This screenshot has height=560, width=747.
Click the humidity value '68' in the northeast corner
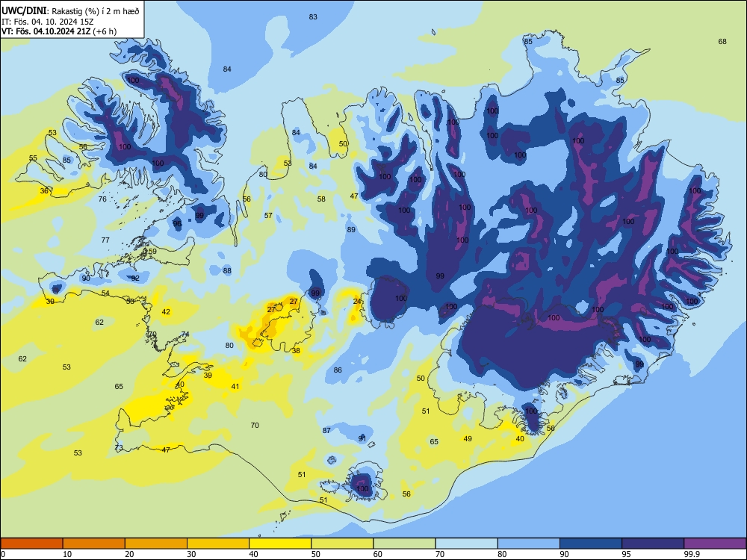click(722, 41)
